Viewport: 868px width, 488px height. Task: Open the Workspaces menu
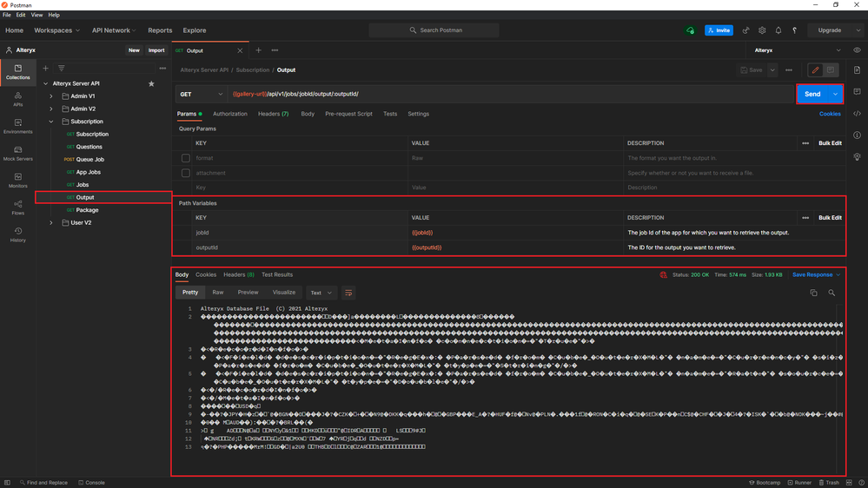coord(56,30)
